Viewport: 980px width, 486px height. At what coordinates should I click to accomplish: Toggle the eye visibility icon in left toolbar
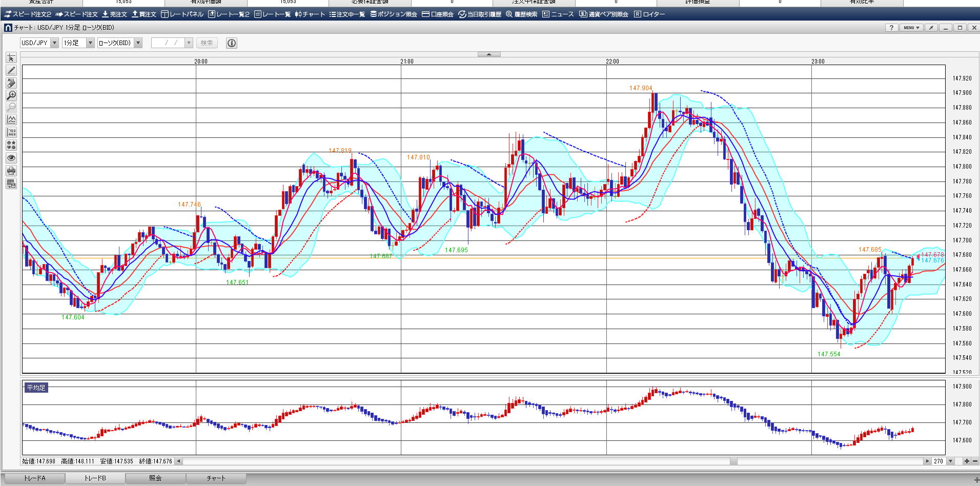11,158
